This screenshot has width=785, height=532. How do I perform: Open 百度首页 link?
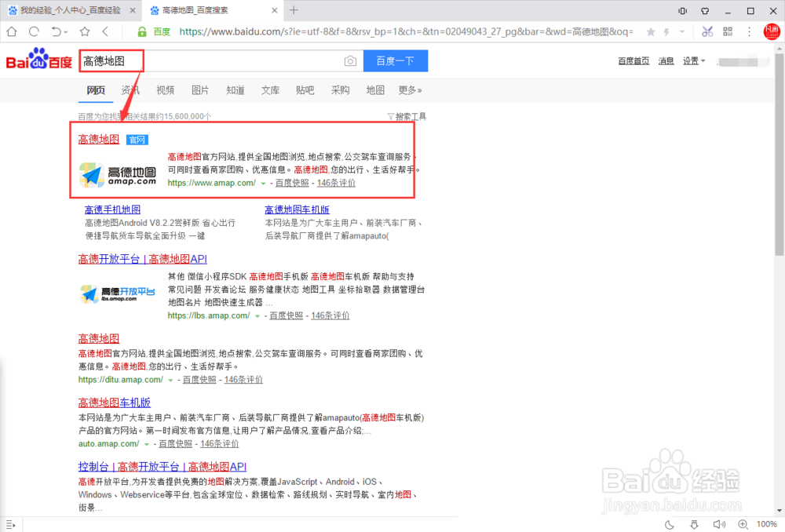pyautogui.click(x=633, y=61)
